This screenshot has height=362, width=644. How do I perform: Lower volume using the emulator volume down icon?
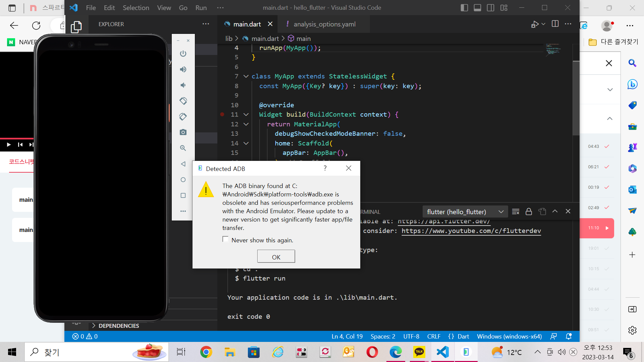183,85
